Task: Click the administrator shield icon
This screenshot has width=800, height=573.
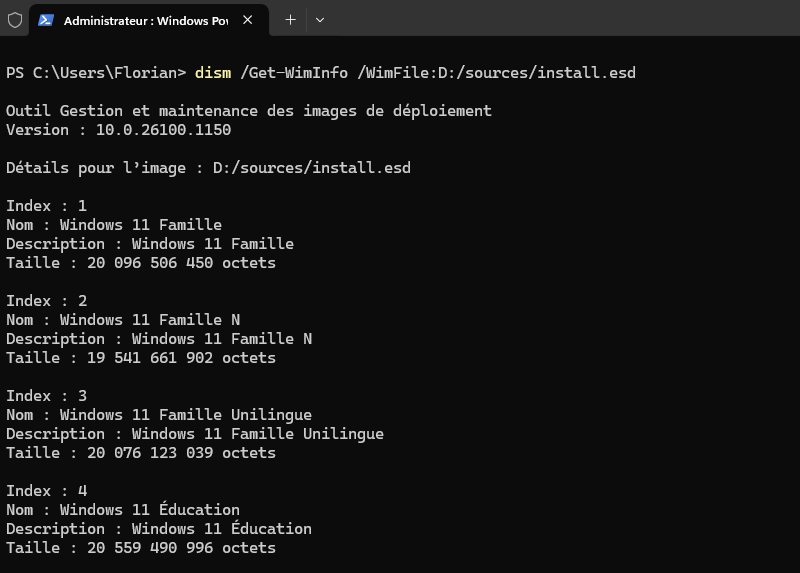Action: [15, 20]
